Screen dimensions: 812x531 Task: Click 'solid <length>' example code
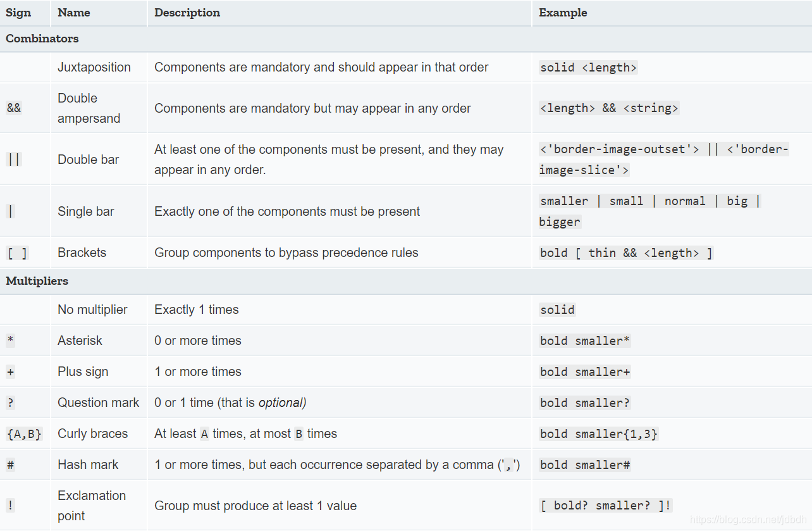pos(588,68)
